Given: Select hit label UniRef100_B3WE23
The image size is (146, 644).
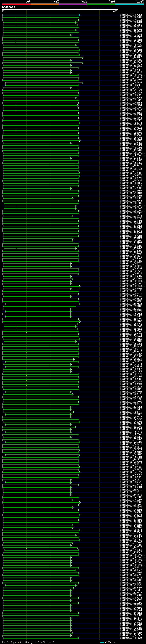Looking at the screenshot, I should tap(131, 95).
